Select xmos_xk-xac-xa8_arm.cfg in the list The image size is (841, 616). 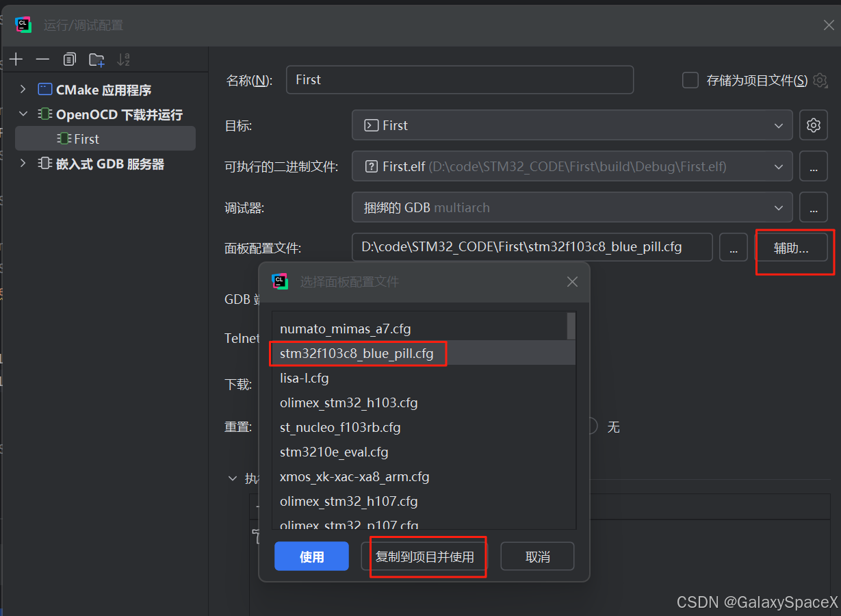point(424,476)
